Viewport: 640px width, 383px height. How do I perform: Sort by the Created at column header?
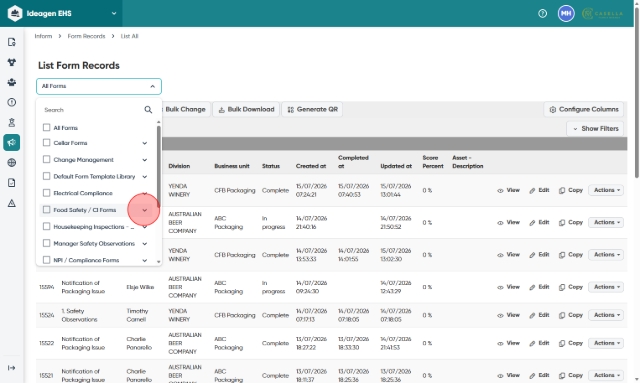311,166
